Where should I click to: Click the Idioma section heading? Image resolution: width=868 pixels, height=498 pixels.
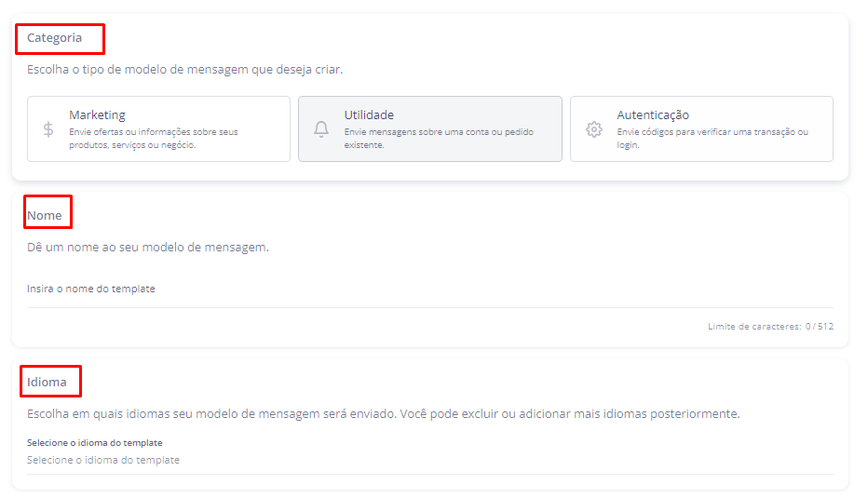(x=47, y=382)
